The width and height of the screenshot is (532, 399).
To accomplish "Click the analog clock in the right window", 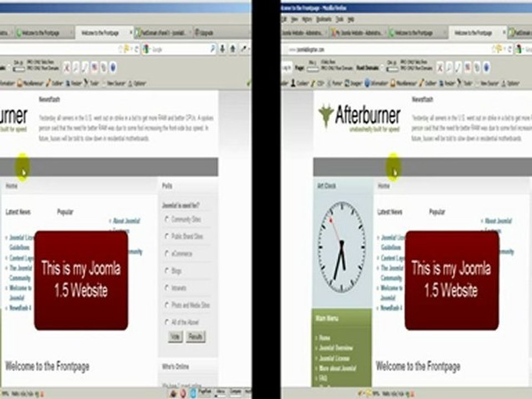I will tap(341, 247).
